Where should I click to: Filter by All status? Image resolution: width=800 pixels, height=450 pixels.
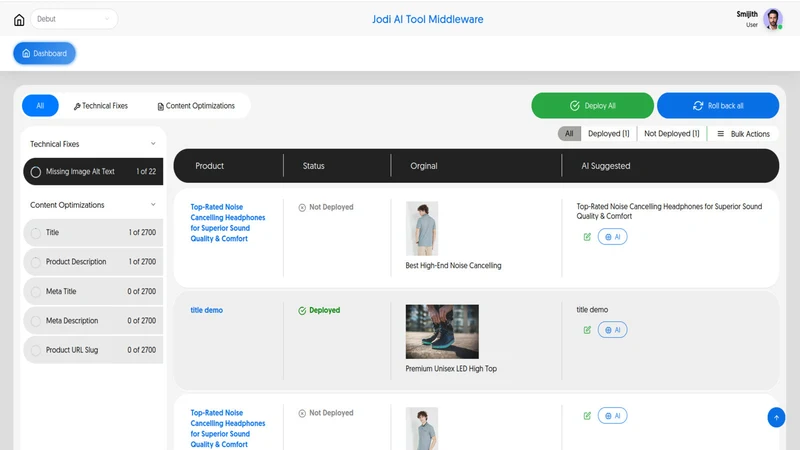click(x=569, y=134)
